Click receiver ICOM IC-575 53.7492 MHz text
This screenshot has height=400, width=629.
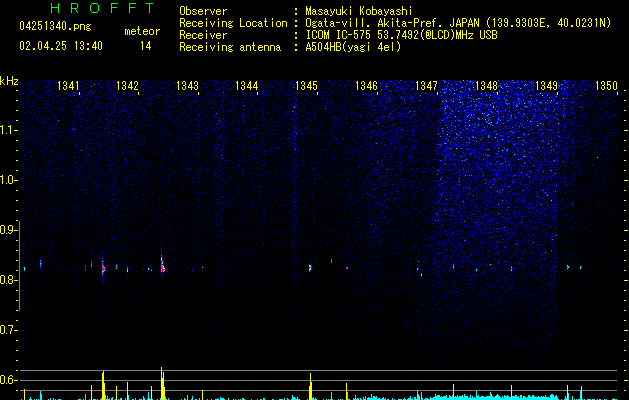401,35
